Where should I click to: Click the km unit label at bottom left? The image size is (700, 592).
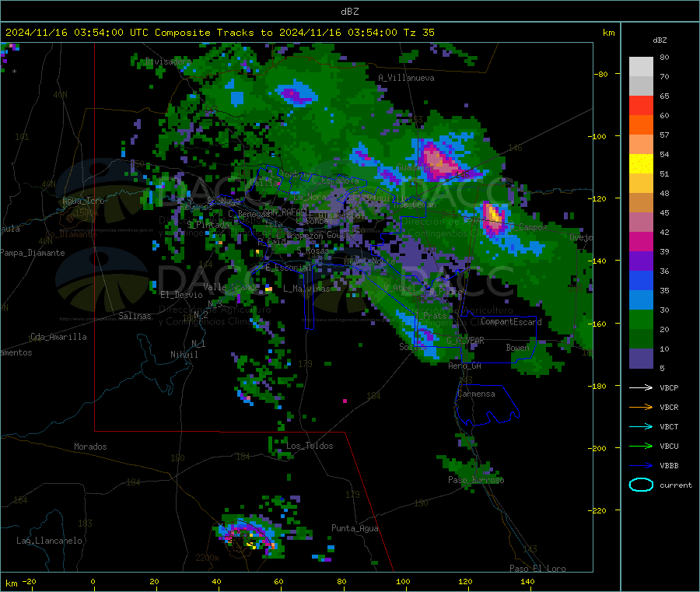tap(11, 583)
